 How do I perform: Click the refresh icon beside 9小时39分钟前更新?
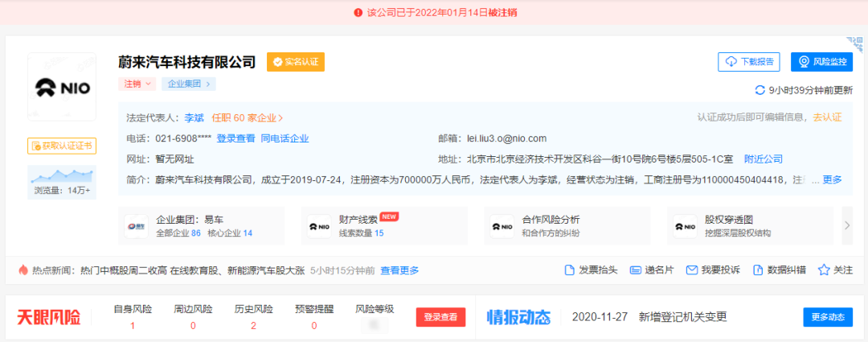tap(760, 90)
